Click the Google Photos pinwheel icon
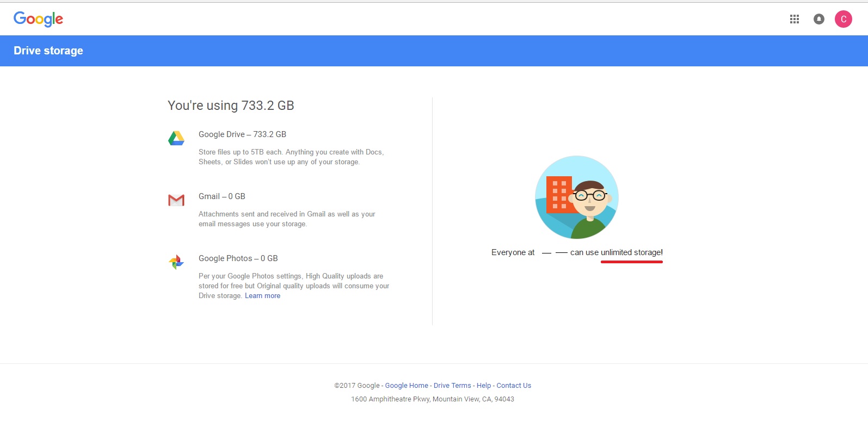Viewport: 868px width, 427px height. tap(176, 262)
